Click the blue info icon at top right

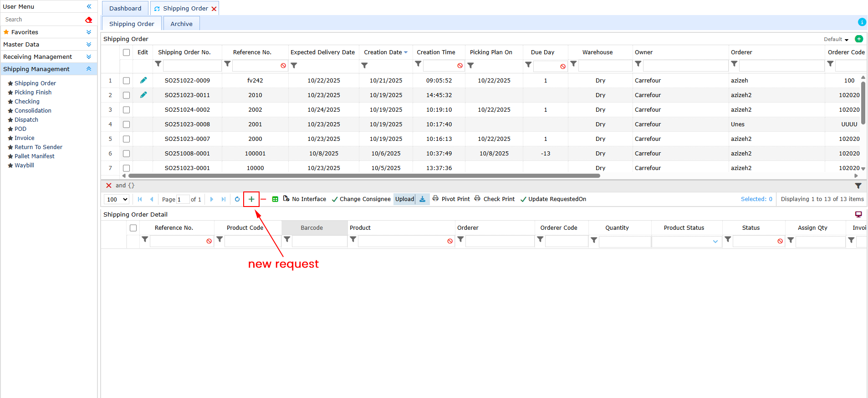pos(862,22)
